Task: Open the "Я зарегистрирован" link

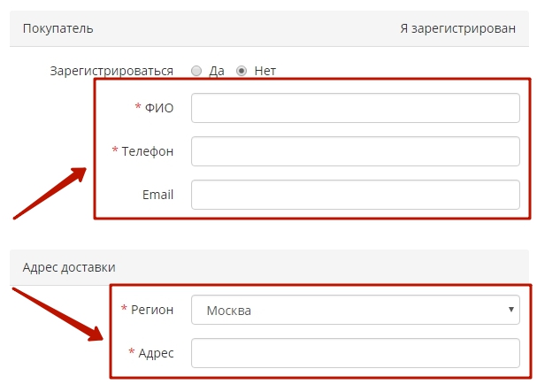Action: tap(457, 28)
